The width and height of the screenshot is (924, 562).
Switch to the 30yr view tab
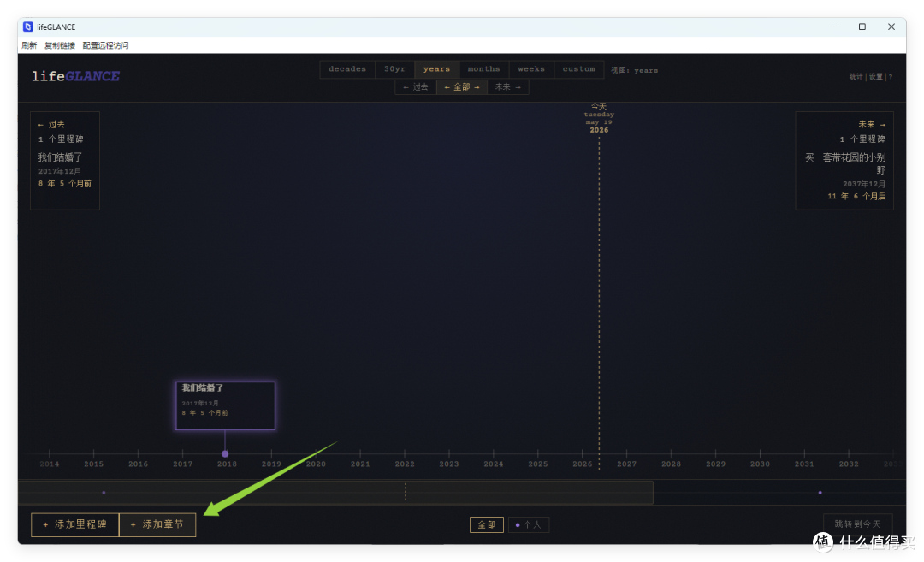click(394, 69)
